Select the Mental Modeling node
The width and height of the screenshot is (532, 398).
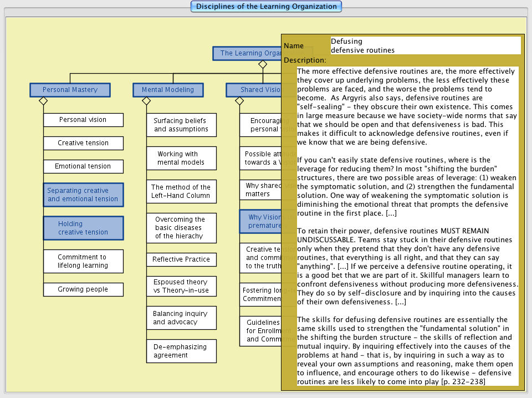(x=168, y=90)
